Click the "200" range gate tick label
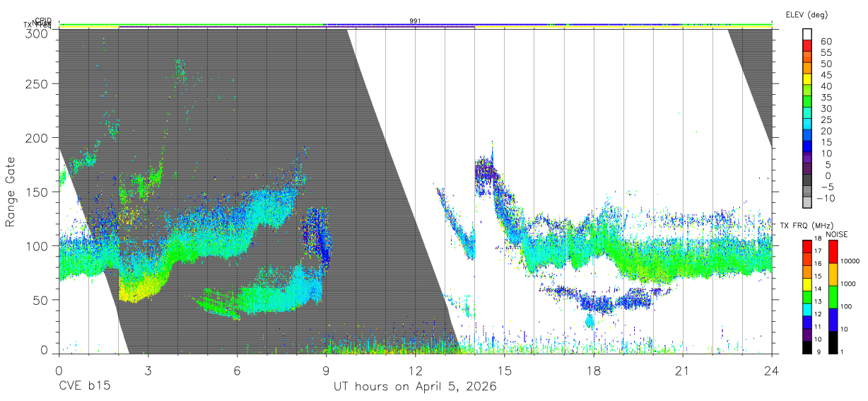The height and width of the screenshot is (401, 868). [36, 138]
